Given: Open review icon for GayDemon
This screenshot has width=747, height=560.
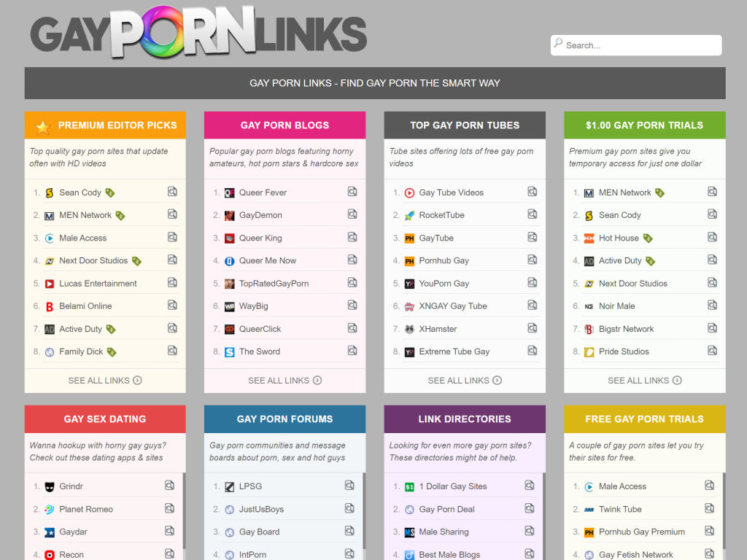Looking at the screenshot, I should 352,215.
